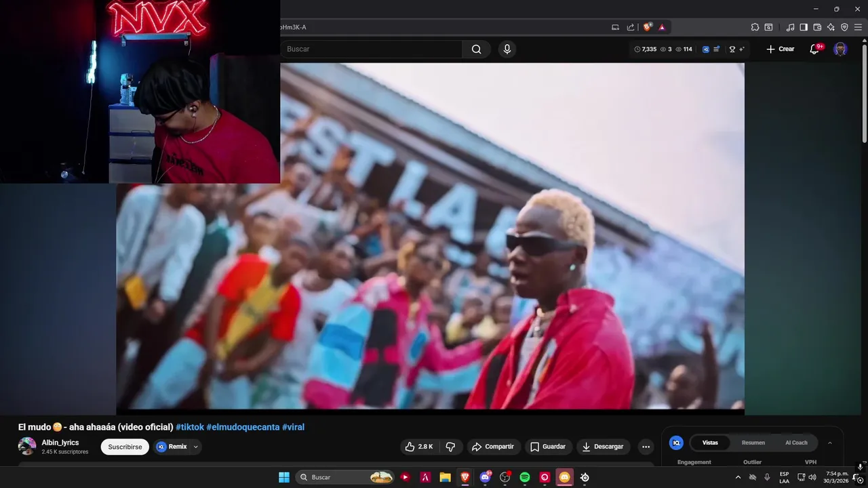Open File Explorer from taskbar
868x488 pixels.
click(445, 477)
